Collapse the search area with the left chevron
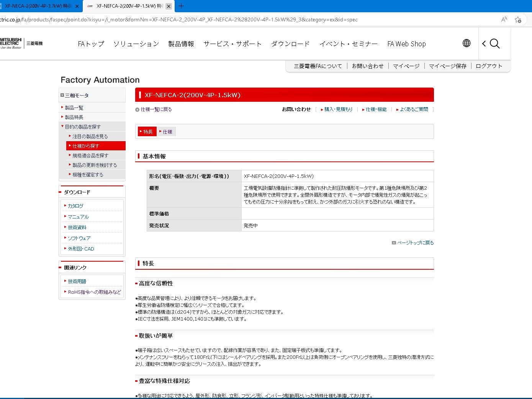 point(483,44)
